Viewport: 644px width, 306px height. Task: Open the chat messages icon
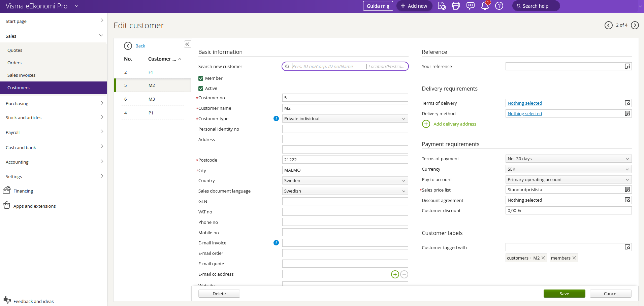470,6
